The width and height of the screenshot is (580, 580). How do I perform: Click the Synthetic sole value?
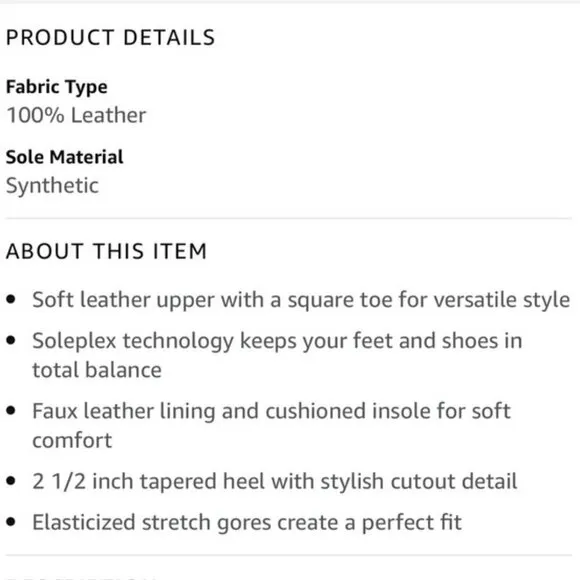pyautogui.click(x=52, y=185)
